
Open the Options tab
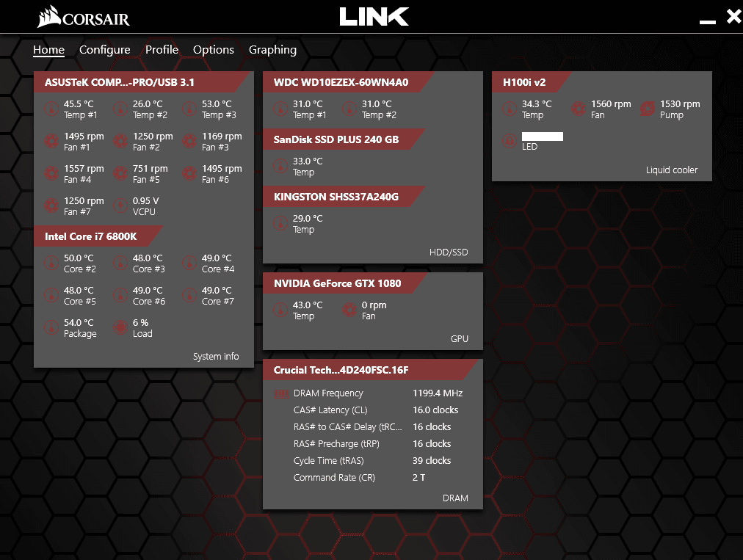click(213, 50)
